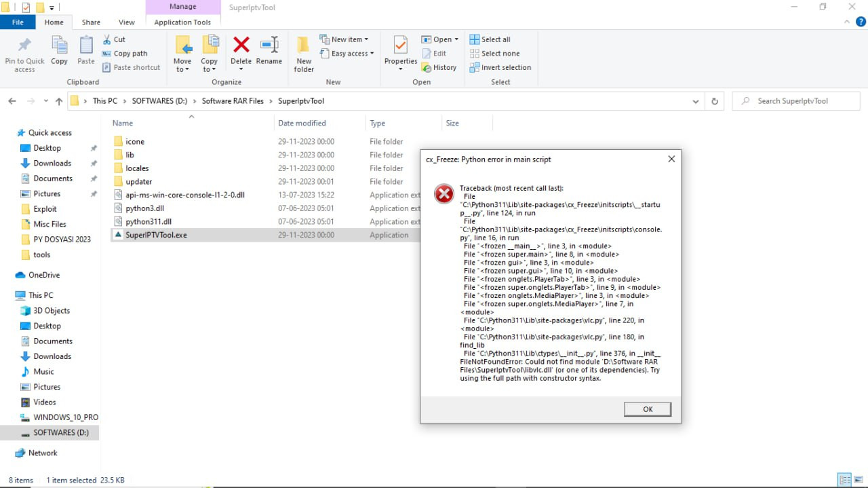This screenshot has height=488, width=868.
Task: Open the Application Tools tab
Action: [x=182, y=22]
